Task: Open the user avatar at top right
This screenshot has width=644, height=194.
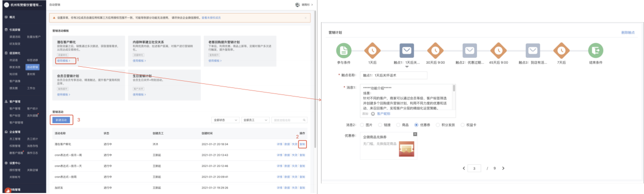Action: [x=297, y=4]
